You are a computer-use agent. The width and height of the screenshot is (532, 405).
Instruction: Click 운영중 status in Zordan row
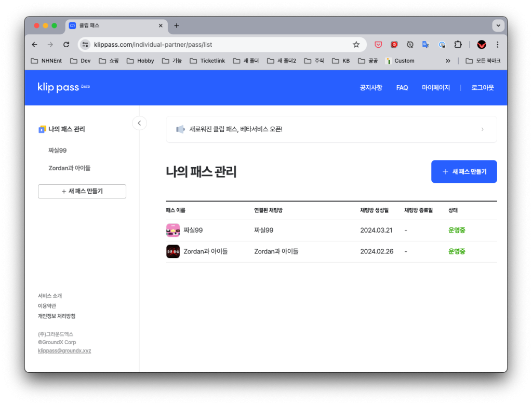[457, 251]
